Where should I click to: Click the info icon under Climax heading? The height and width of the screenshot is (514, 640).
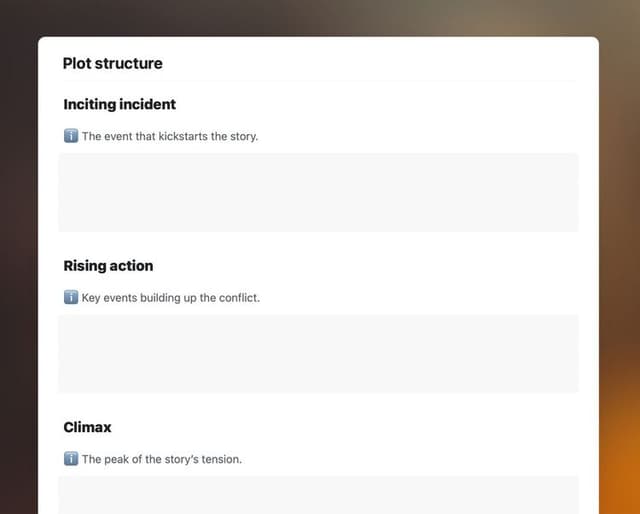[71, 459]
